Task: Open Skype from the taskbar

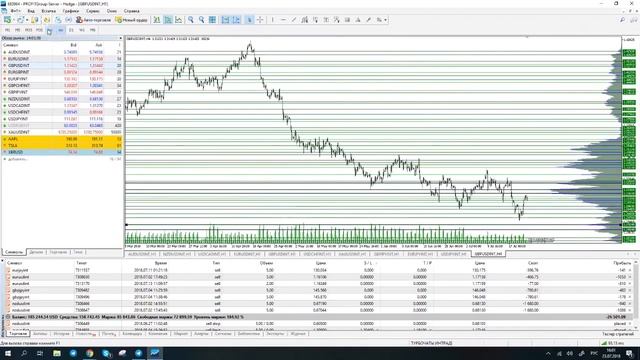Action: (106, 353)
